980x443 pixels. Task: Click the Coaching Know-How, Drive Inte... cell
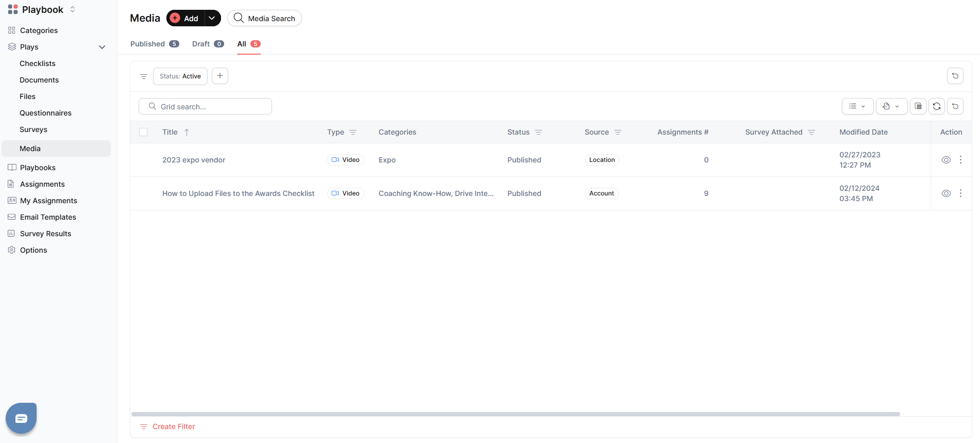coord(436,193)
